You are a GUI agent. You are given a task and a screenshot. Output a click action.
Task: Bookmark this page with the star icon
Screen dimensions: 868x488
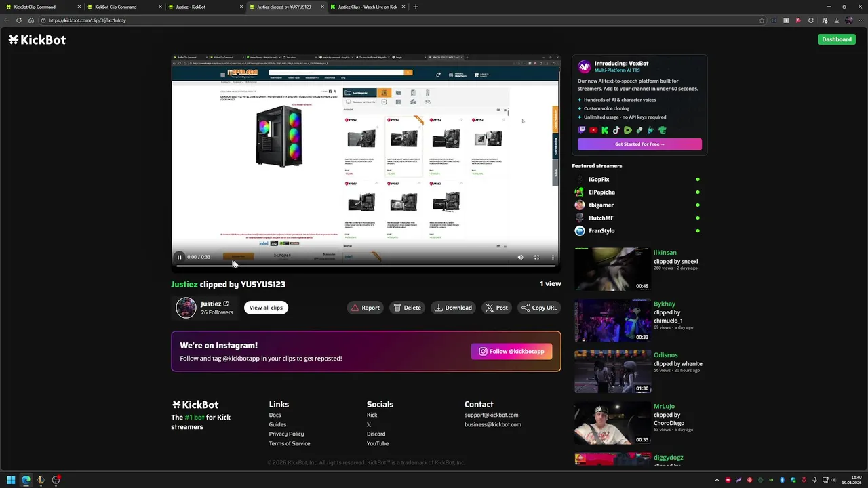(762, 20)
